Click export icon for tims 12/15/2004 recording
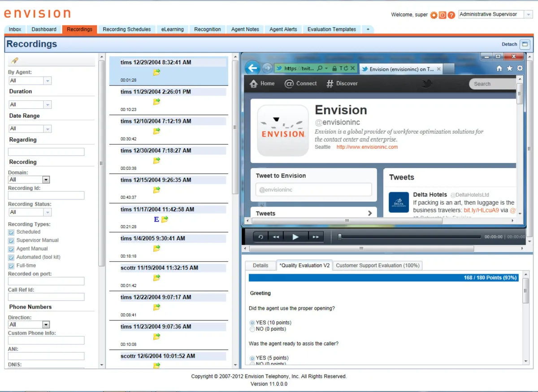 (156, 190)
